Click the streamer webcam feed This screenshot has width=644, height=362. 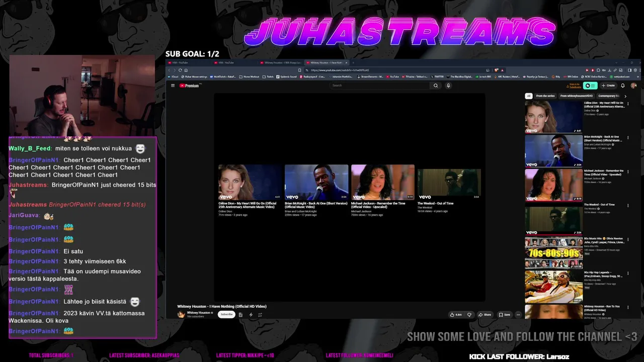pyautogui.click(x=82, y=96)
